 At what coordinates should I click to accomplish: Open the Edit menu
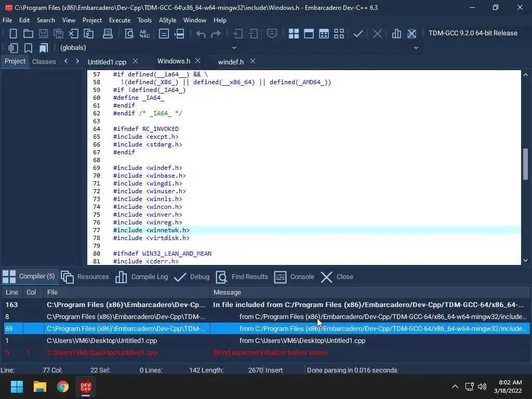tap(24, 20)
